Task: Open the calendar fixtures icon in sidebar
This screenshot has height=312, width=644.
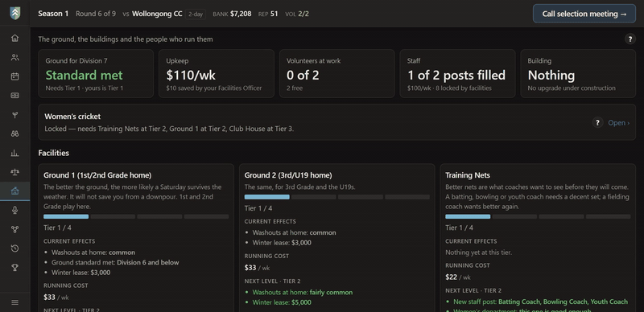Action: [14, 76]
